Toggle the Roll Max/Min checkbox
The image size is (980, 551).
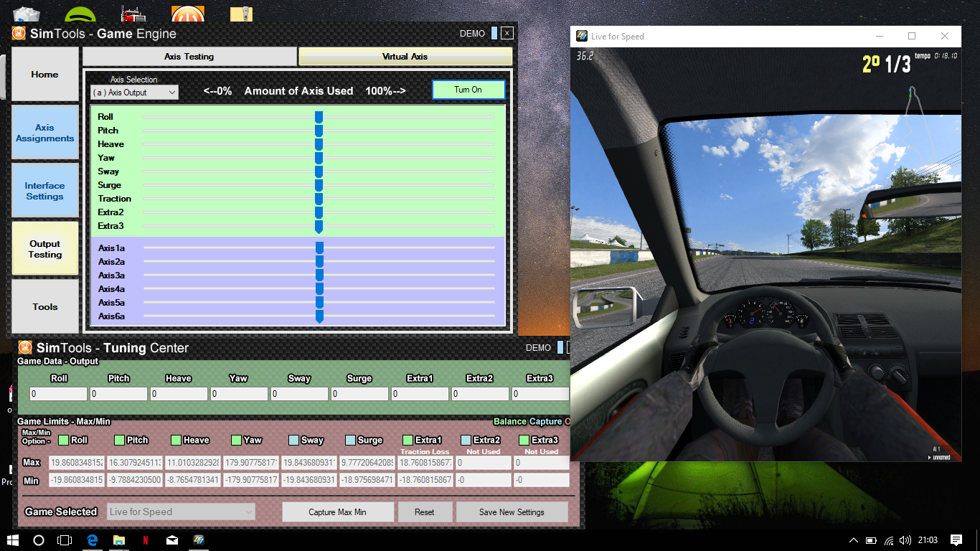[x=63, y=440]
